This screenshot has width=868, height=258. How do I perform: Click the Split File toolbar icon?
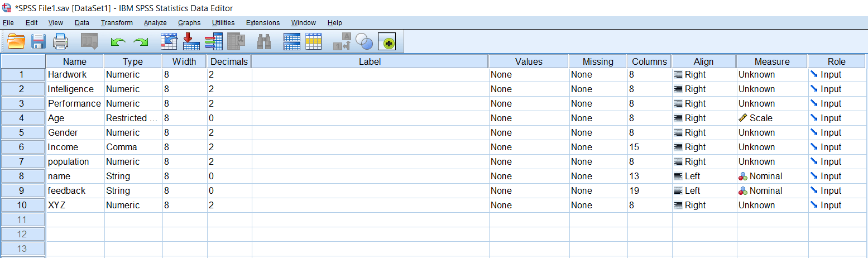[292, 41]
